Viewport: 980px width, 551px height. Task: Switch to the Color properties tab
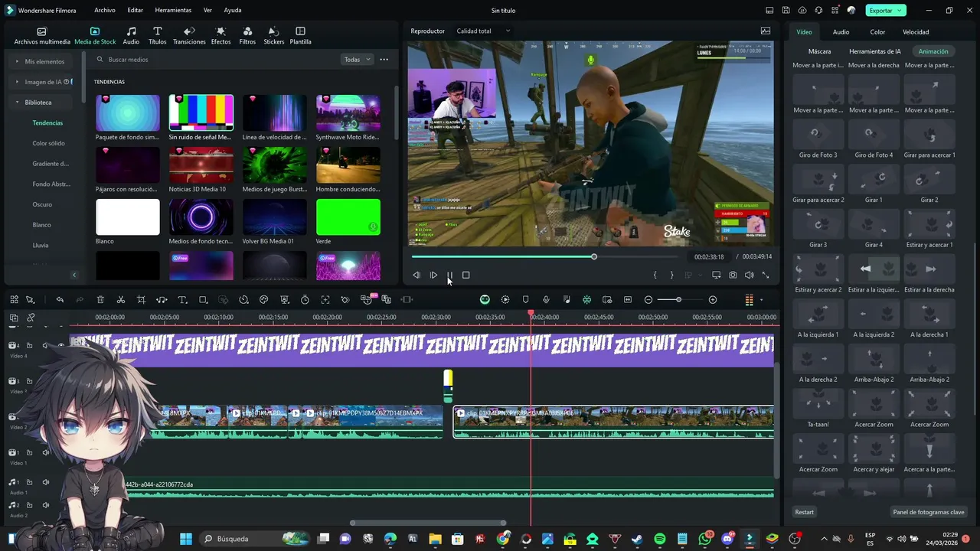(x=877, y=32)
